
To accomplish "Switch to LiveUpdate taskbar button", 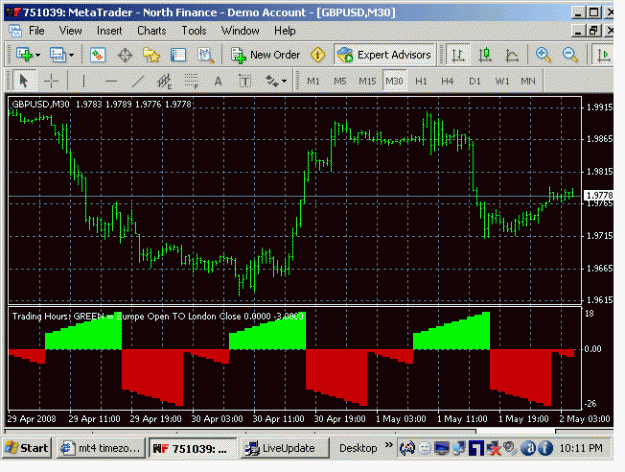I will 285,448.
